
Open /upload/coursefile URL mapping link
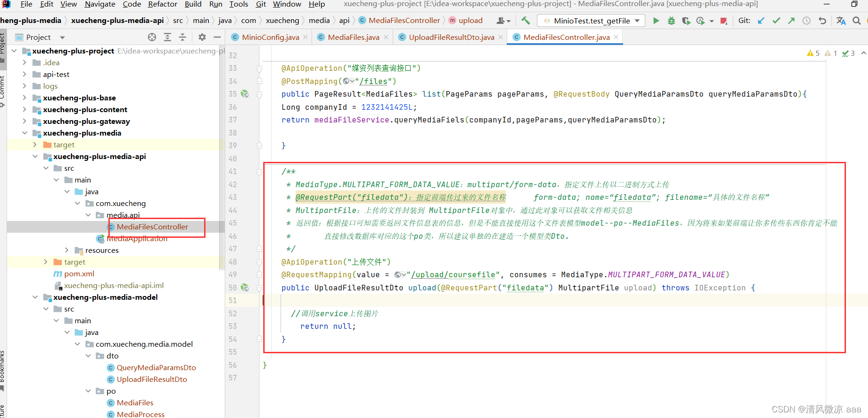click(x=453, y=275)
